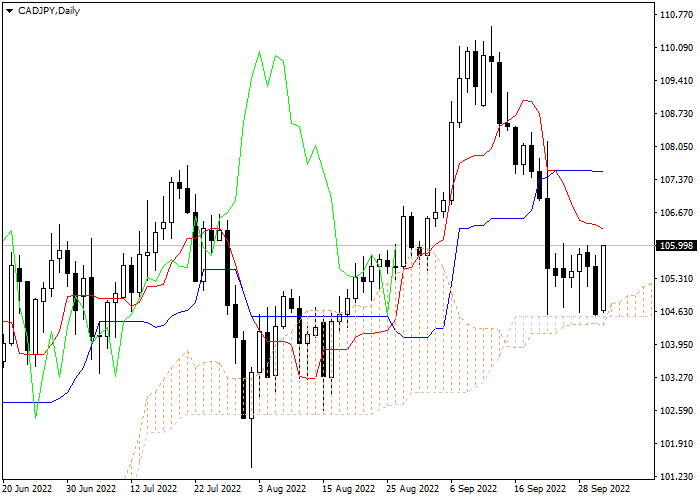
Task: Click the highlighted 105.998 current price tag
Action: tap(678, 246)
